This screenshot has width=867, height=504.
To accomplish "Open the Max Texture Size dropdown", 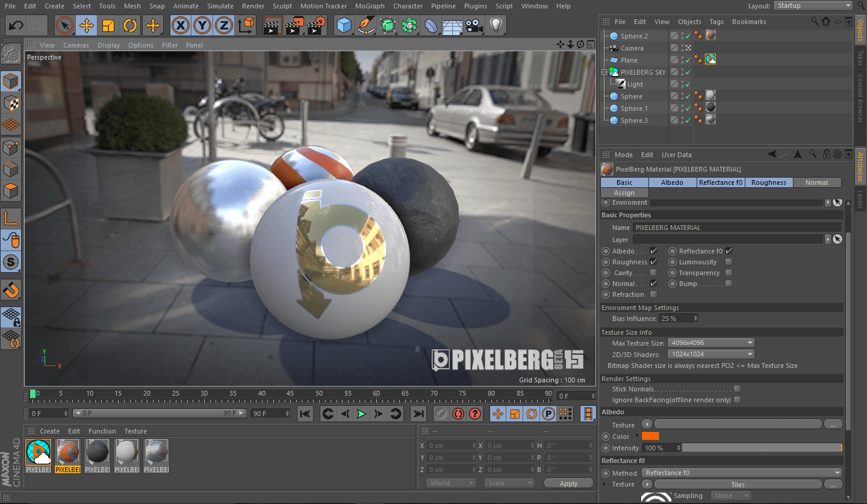I will (x=710, y=343).
